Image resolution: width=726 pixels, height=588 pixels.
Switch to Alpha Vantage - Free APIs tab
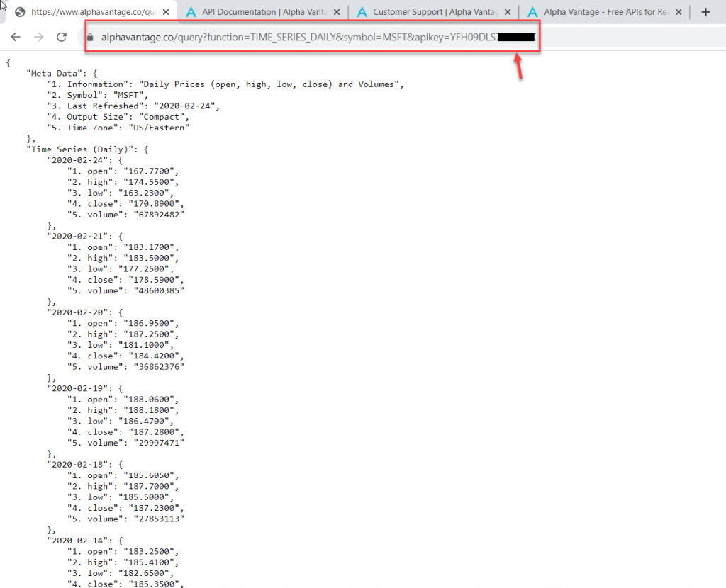coord(605,12)
